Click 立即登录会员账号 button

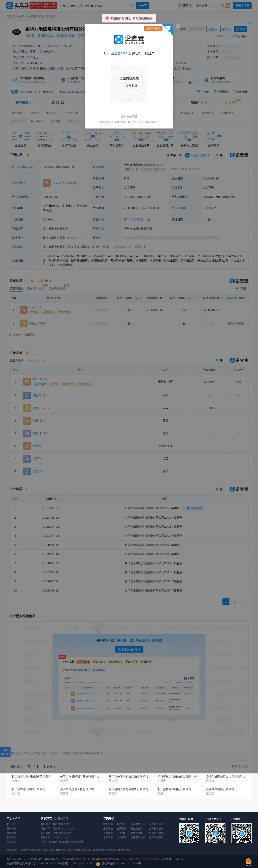pos(129,649)
